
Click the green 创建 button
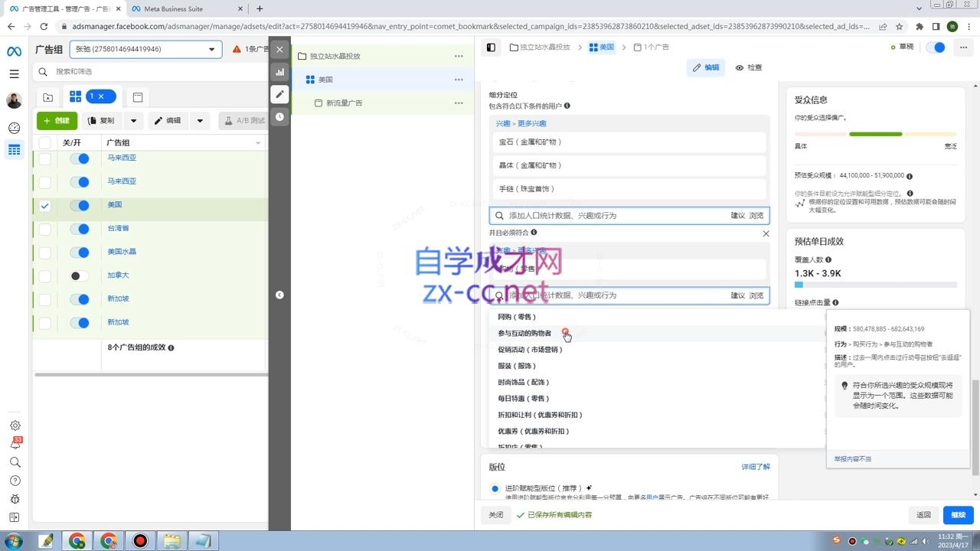57,121
